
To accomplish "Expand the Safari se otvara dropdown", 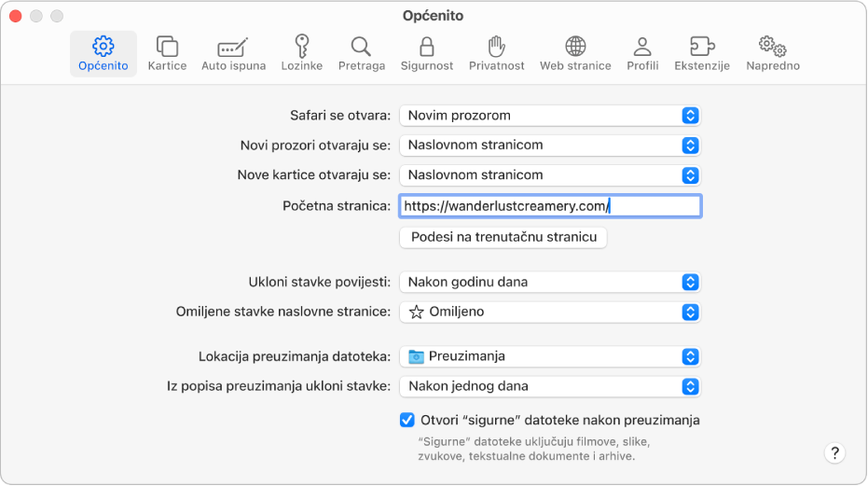I will tap(550, 116).
